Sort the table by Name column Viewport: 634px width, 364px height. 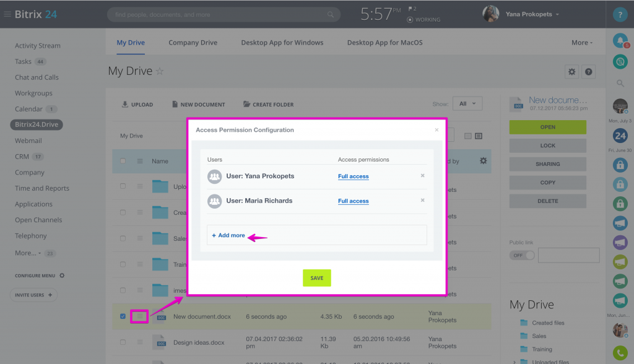[160, 161]
